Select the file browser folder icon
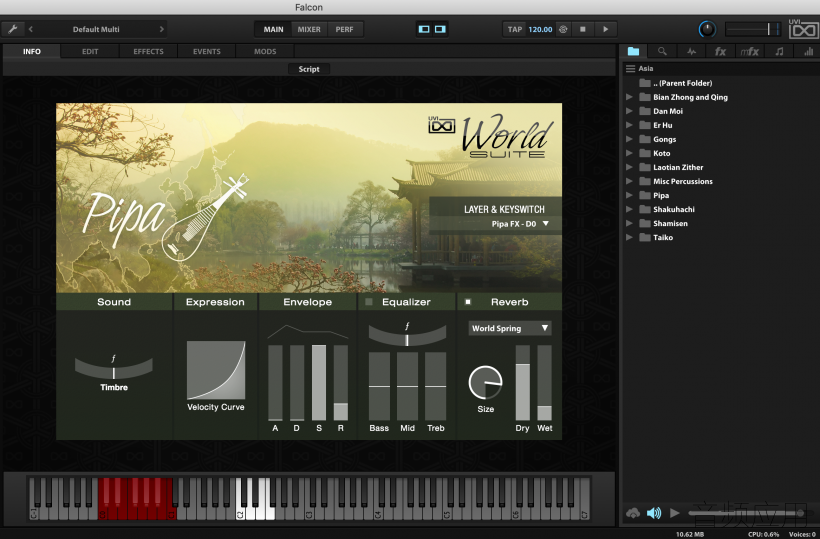Screen dimensions: 820x539 [x=633, y=51]
